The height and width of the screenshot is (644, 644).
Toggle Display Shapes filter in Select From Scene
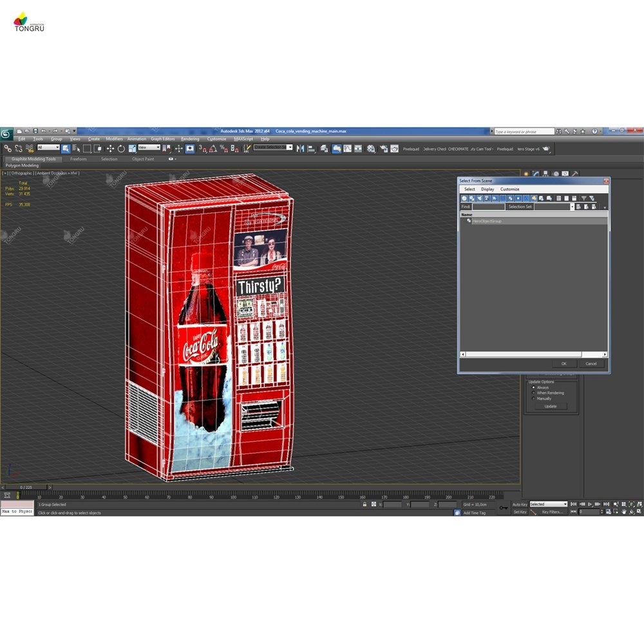coord(472,198)
